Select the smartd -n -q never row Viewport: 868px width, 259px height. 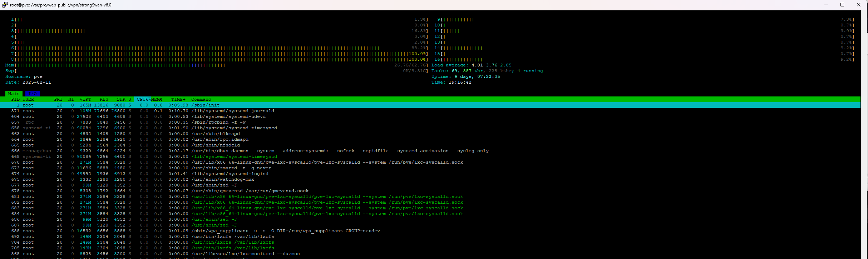click(430, 168)
